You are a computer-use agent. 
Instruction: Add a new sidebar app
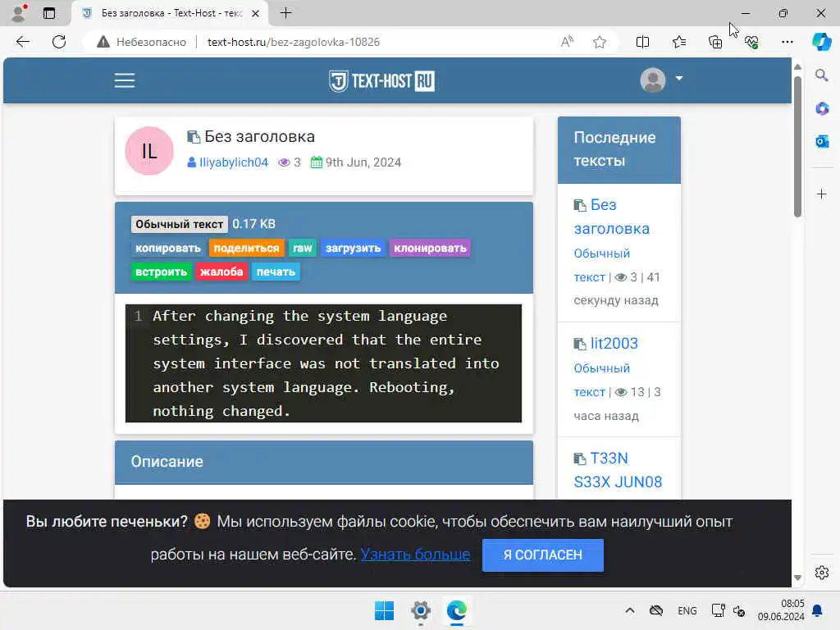(822, 194)
